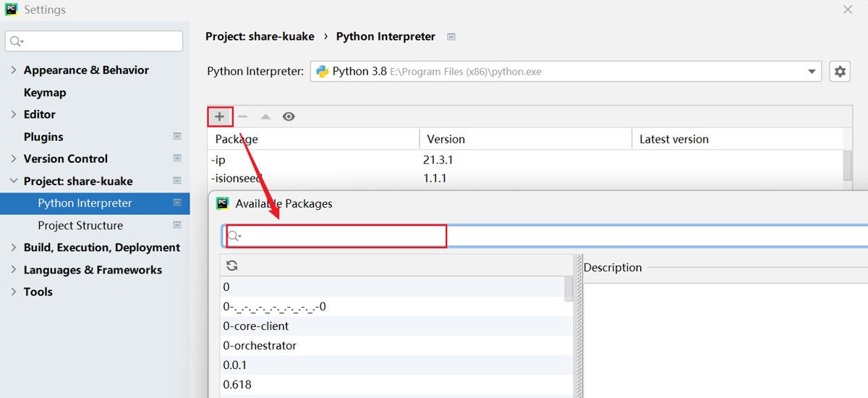
Task: Expand the Editor settings section
Action: [14, 114]
